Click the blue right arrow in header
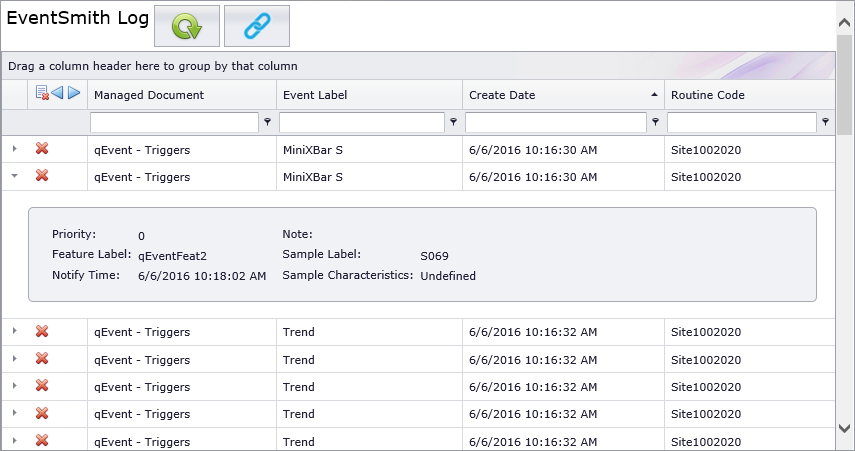Viewport: 855px width, 451px height. pos(73,94)
